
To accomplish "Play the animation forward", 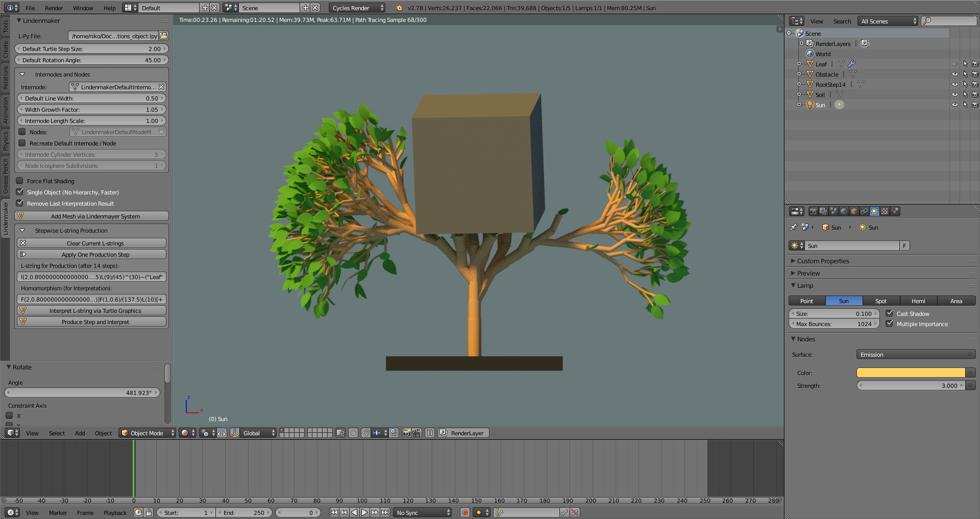I will tap(364, 512).
